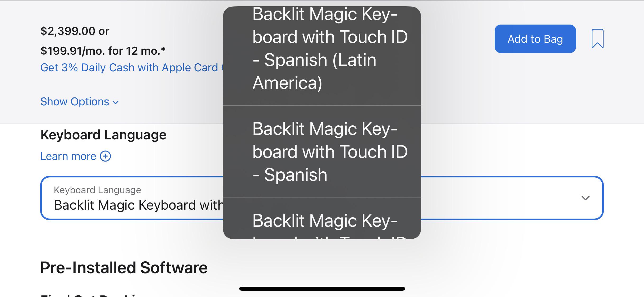Click Add to Bag
The image size is (644, 297).
(x=535, y=39)
